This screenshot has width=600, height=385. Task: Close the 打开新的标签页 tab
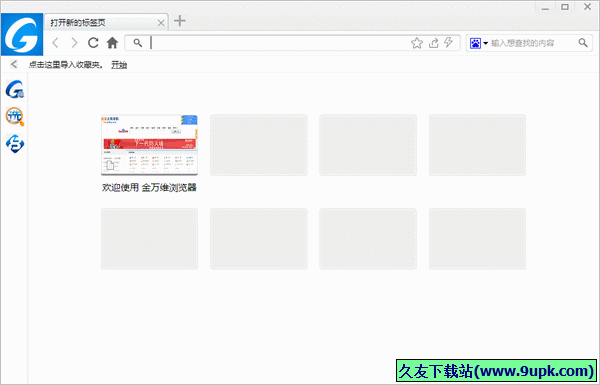click(x=161, y=23)
